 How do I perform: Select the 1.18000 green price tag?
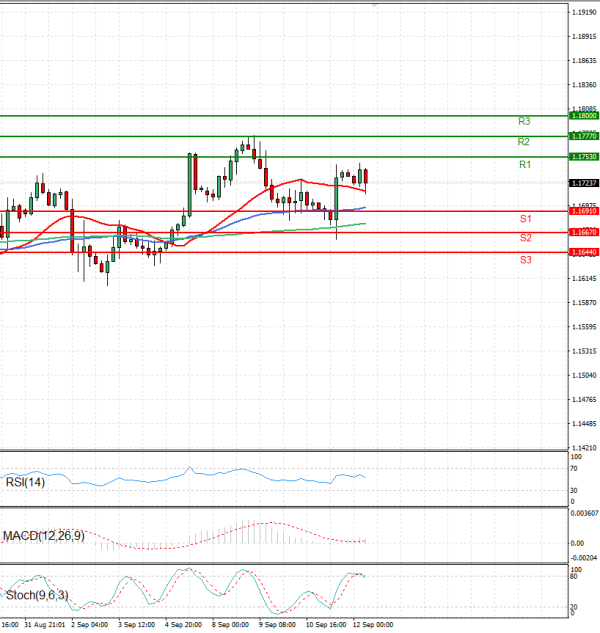tap(584, 116)
